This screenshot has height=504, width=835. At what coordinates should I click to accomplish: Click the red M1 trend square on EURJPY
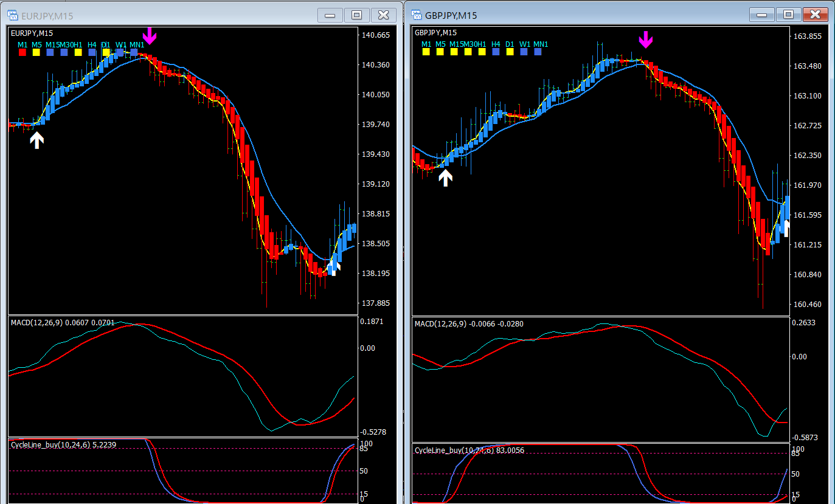[23, 53]
